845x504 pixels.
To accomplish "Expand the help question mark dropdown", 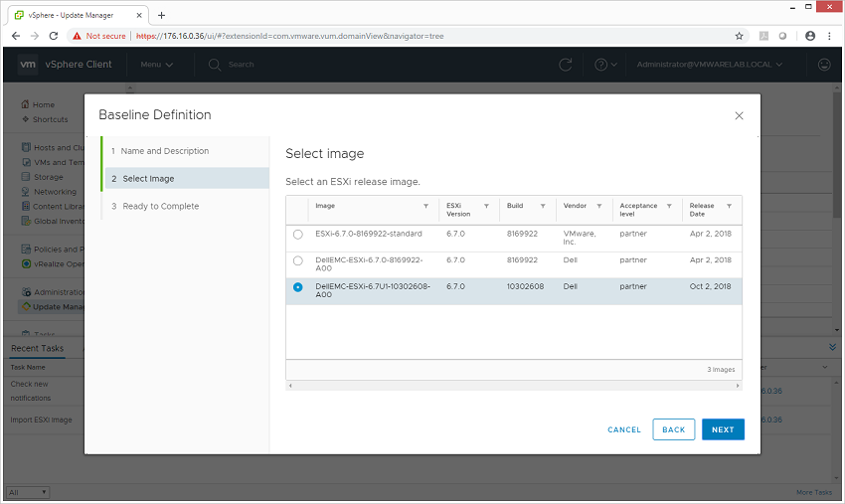I will pos(605,65).
